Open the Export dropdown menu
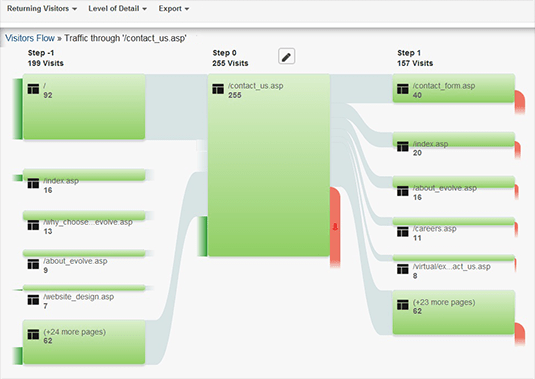This screenshot has width=535, height=379. [174, 9]
